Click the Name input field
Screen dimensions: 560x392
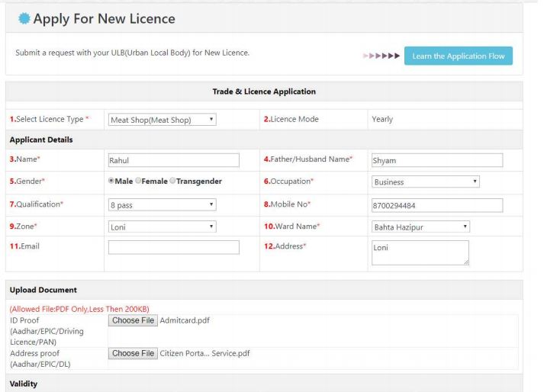173,161
